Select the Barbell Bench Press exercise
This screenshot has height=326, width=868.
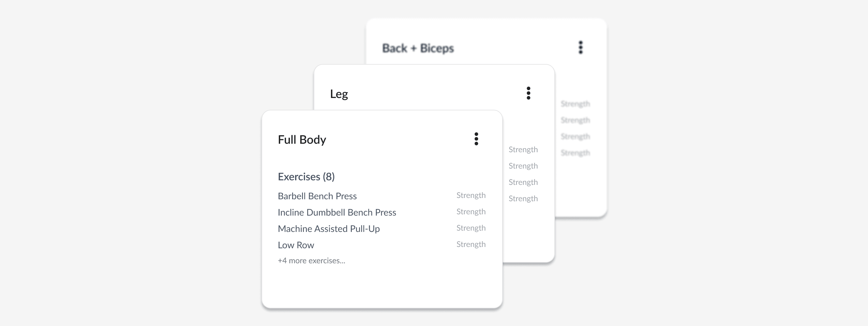click(317, 196)
